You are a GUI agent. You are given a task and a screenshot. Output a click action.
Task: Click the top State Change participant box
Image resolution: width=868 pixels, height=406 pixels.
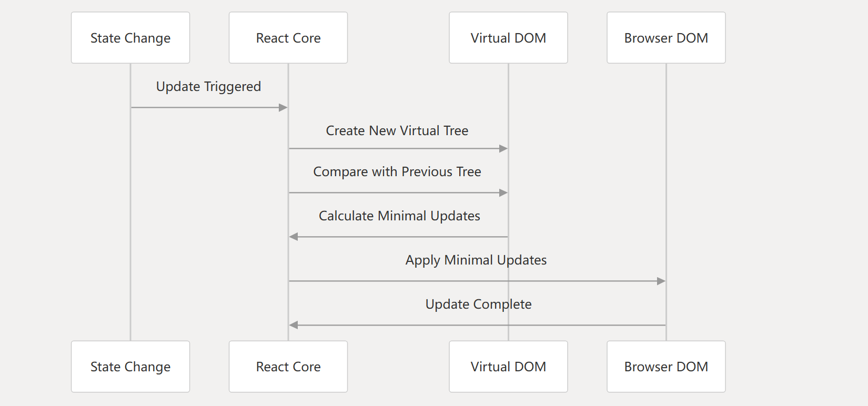pos(130,38)
